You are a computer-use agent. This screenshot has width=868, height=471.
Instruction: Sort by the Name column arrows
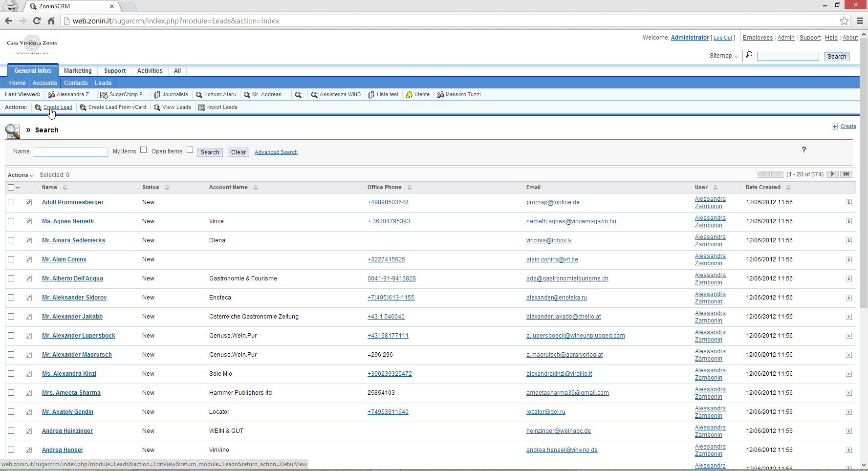pyautogui.click(x=65, y=188)
